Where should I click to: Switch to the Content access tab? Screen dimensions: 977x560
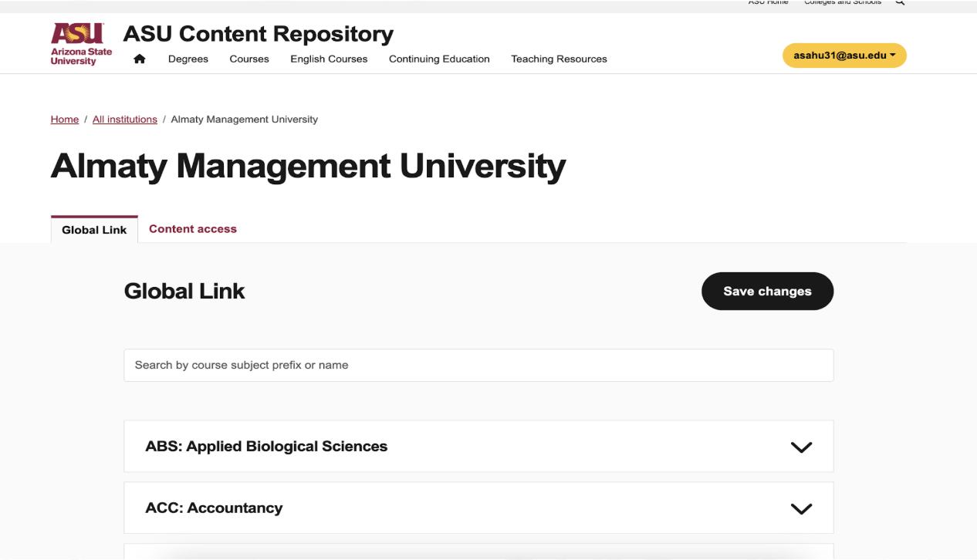point(193,228)
